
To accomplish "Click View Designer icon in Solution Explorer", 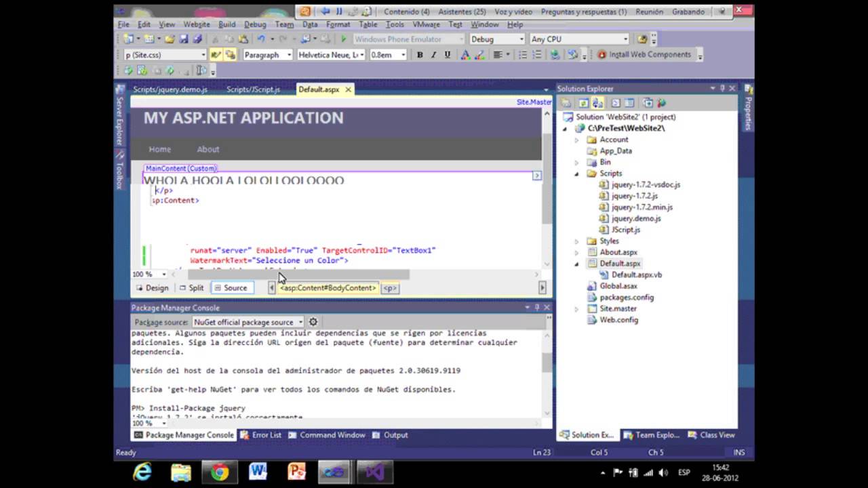I will (x=629, y=103).
